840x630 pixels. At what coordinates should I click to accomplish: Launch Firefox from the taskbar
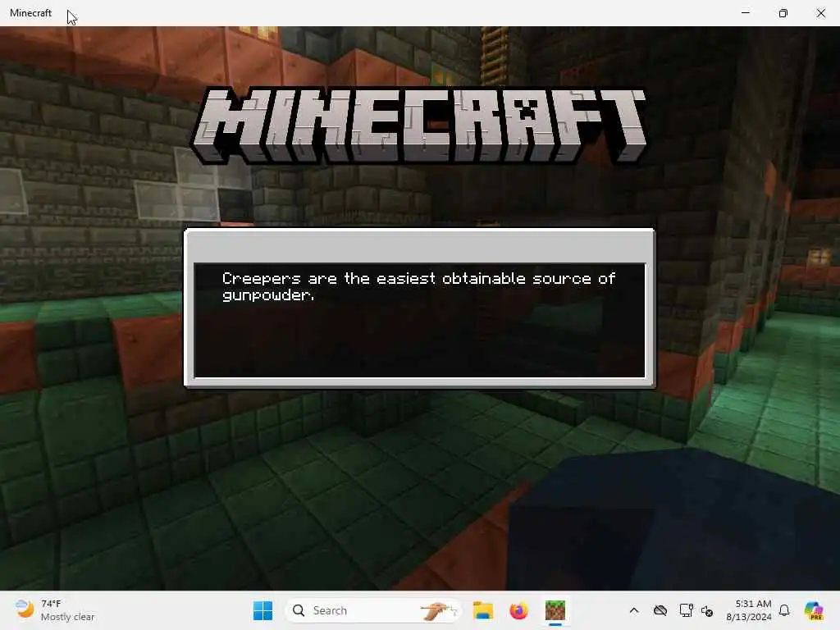518,610
